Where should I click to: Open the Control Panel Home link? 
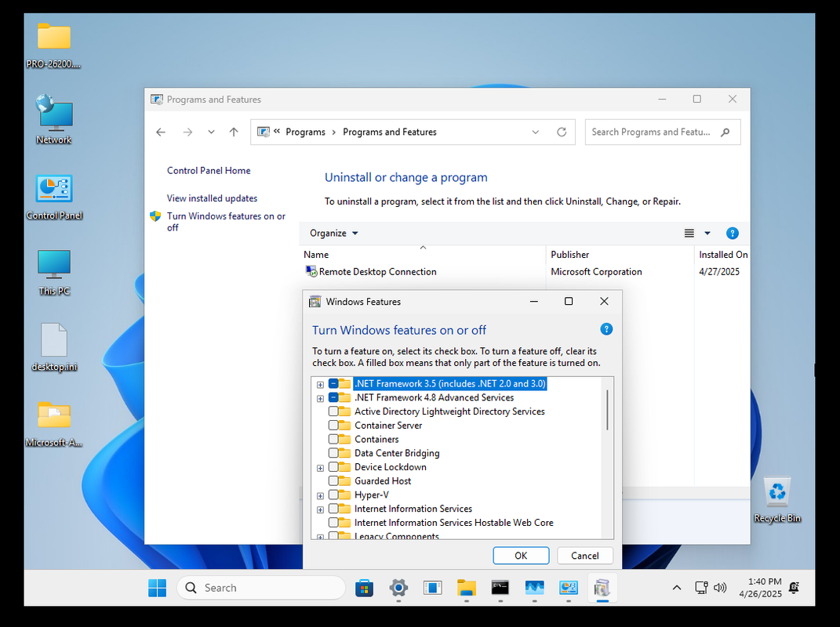209,171
